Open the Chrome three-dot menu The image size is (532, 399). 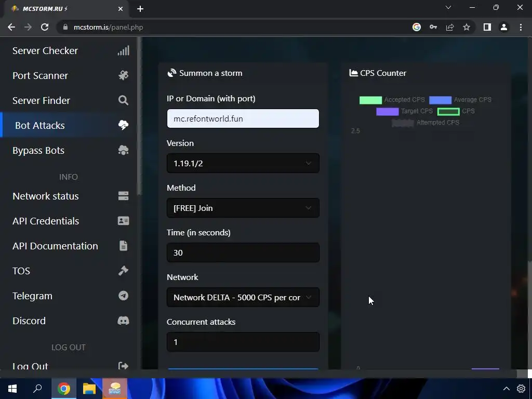tap(521, 27)
